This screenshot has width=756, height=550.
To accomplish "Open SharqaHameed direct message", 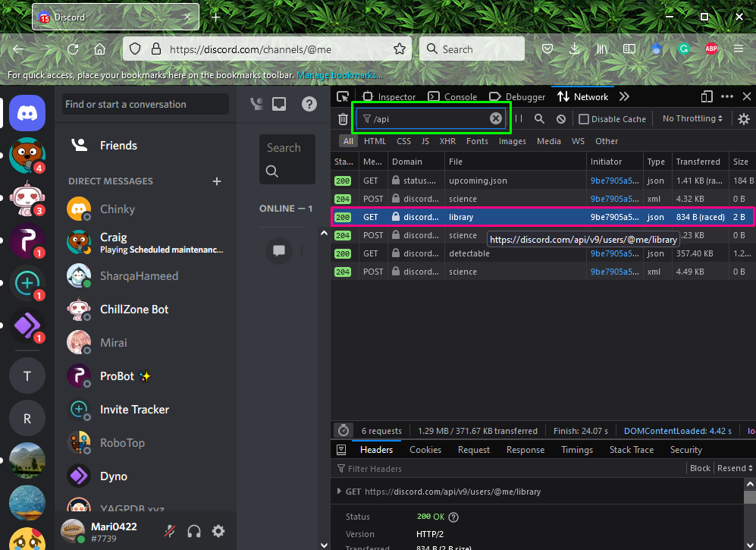I will coord(146,276).
